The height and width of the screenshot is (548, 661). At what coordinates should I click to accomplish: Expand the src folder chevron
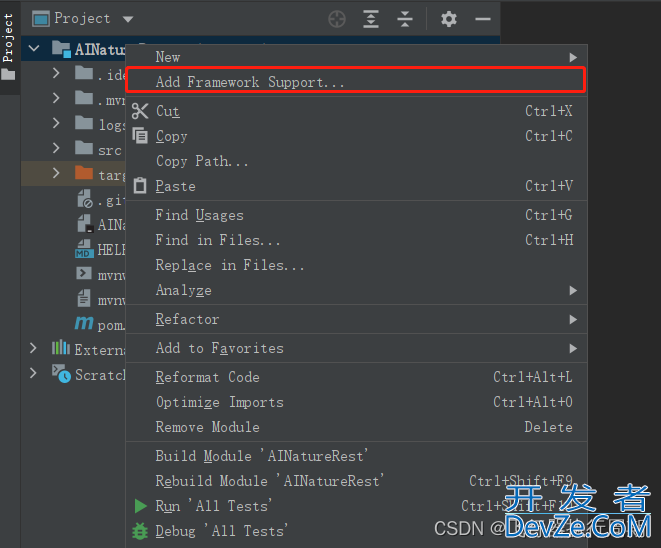(x=56, y=148)
